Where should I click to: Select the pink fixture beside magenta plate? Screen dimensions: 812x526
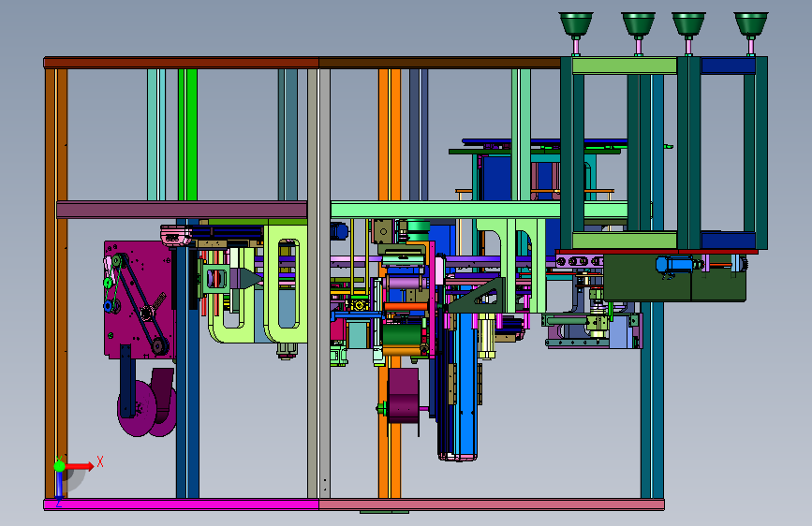pos(176,235)
